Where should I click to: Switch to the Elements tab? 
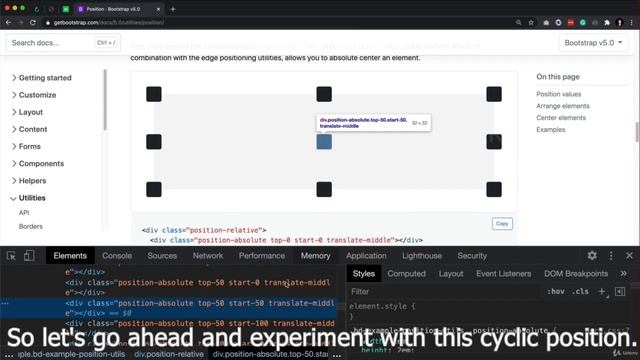(x=70, y=256)
